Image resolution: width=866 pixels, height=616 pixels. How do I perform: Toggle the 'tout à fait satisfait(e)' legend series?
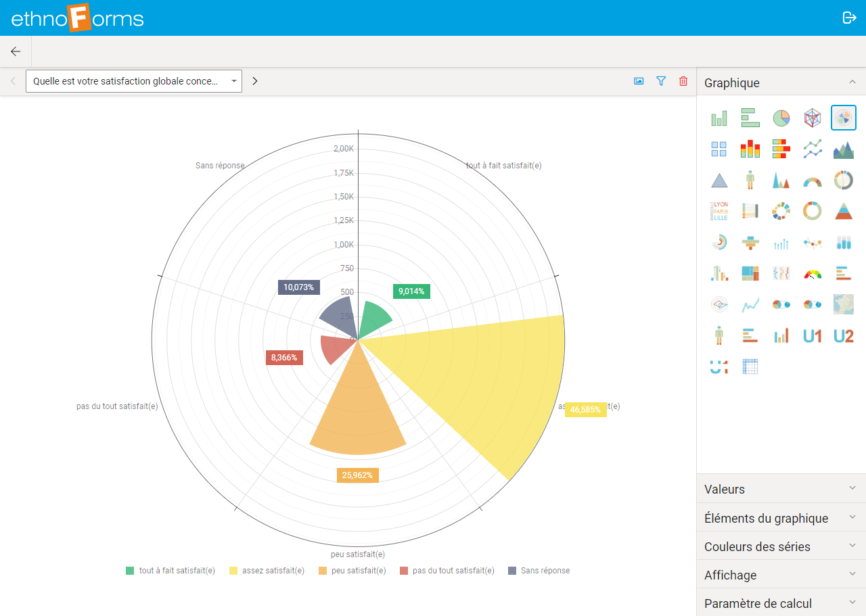pyautogui.click(x=170, y=571)
